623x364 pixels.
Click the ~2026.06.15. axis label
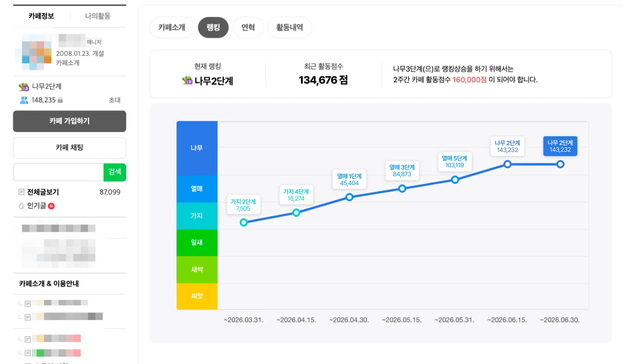click(507, 320)
